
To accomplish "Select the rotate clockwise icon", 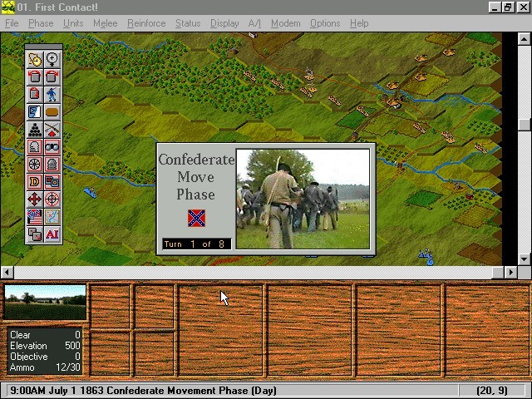I will coord(52,77).
